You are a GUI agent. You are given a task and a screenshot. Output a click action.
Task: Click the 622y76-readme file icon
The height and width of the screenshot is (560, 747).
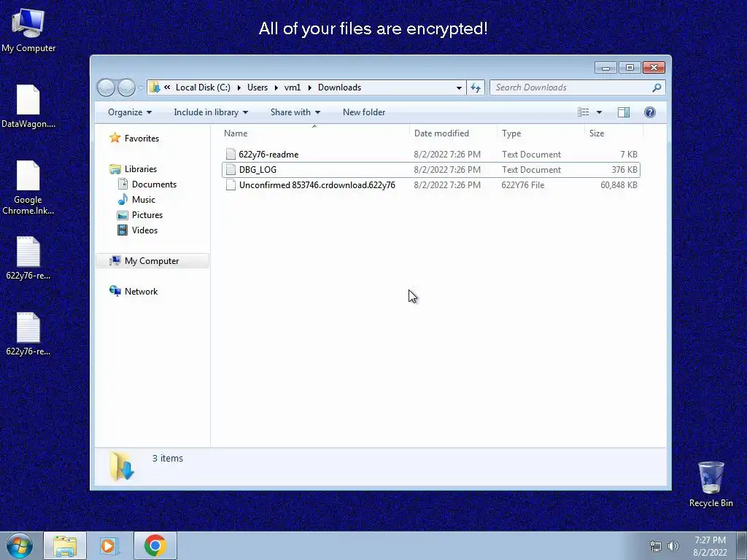[x=231, y=155]
